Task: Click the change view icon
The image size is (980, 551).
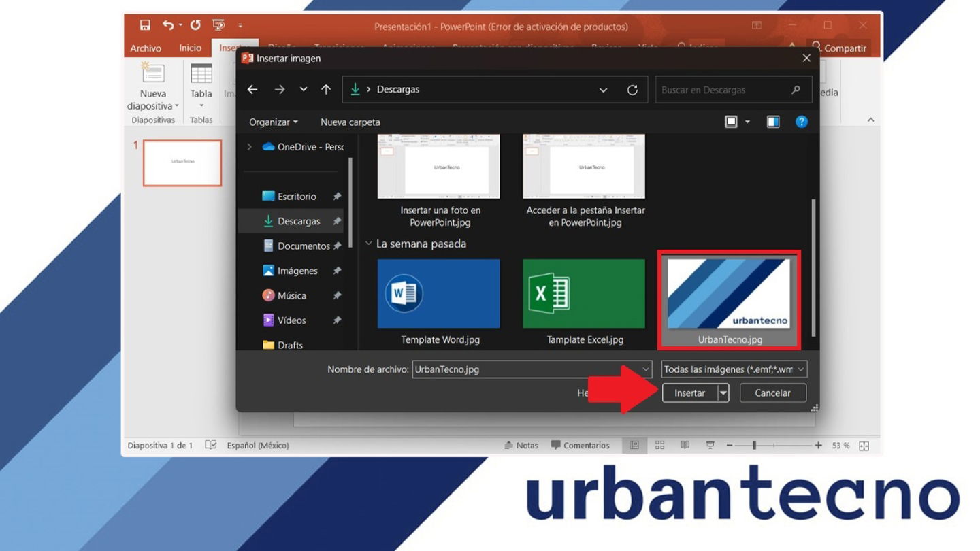Action: click(731, 122)
